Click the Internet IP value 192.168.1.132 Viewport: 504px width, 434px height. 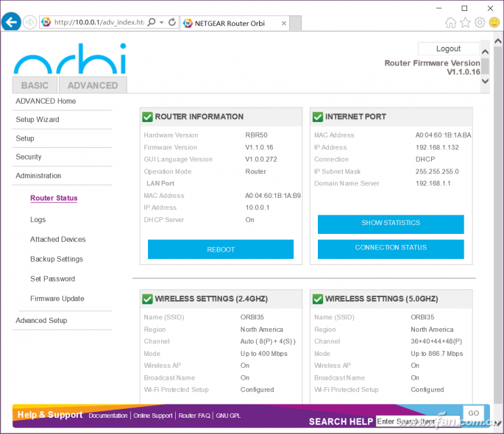pos(437,147)
